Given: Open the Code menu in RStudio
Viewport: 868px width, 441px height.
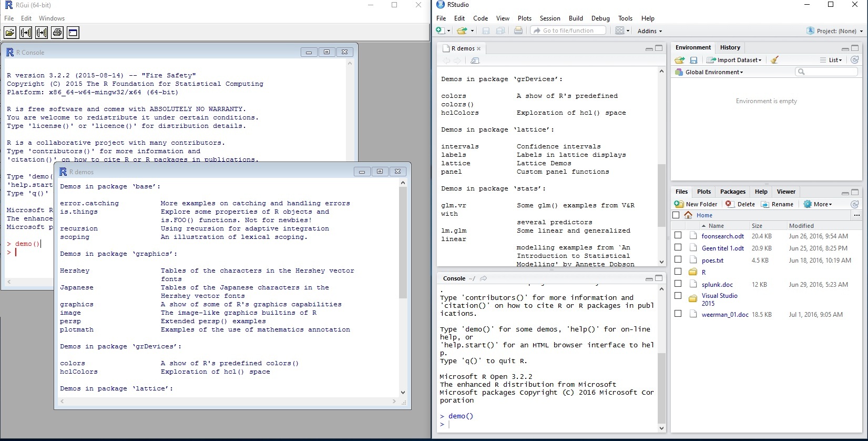Looking at the screenshot, I should [x=481, y=18].
